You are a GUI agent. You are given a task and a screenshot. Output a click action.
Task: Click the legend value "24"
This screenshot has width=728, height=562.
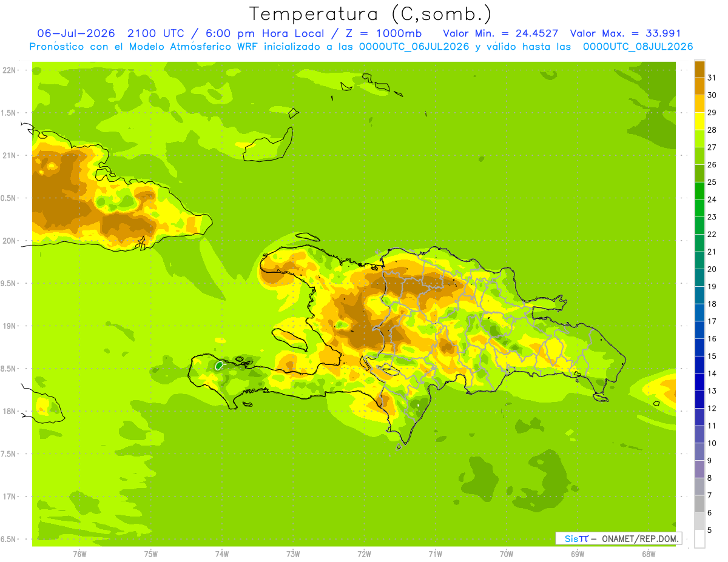pyautogui.click(x=712, y=199)
